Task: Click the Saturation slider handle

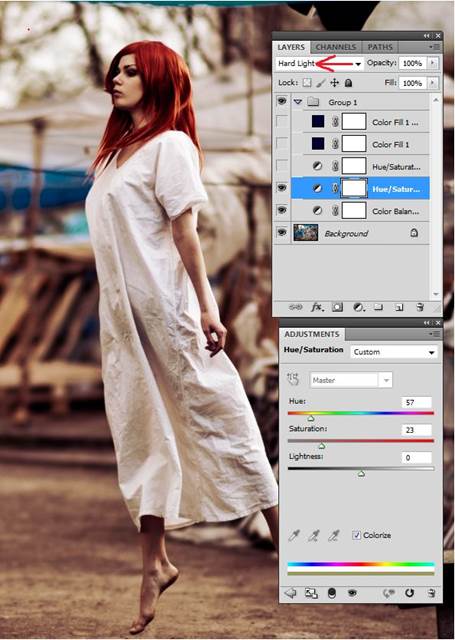Action: (322, 446)
